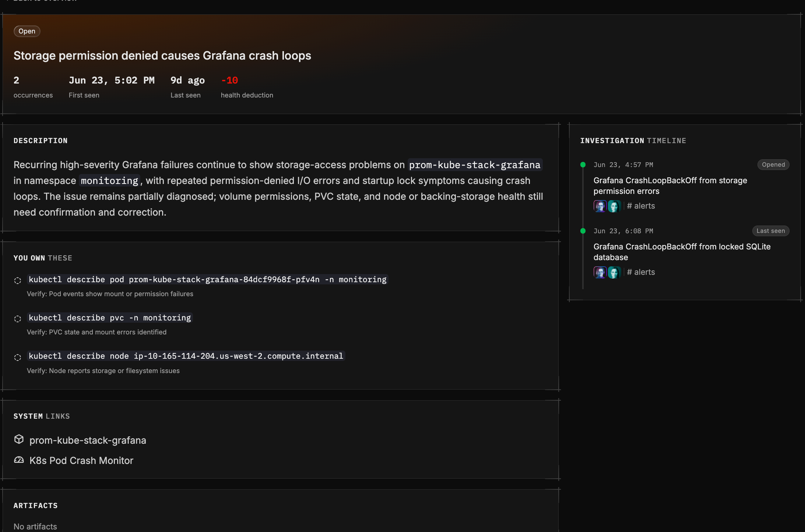This screenshot has height=532, width=805.
Task: Click the Jun 23, 6:08 PM timestamp
Action: pos(623,231)
